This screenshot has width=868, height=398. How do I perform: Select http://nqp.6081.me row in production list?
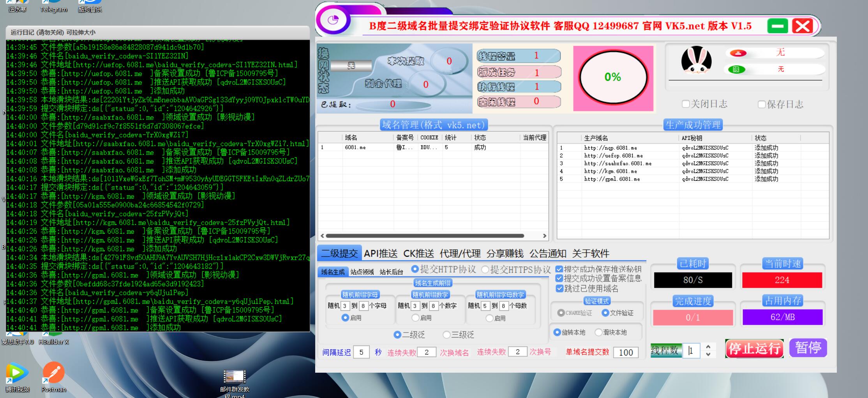pyautogui.click(x=693, y=148)
